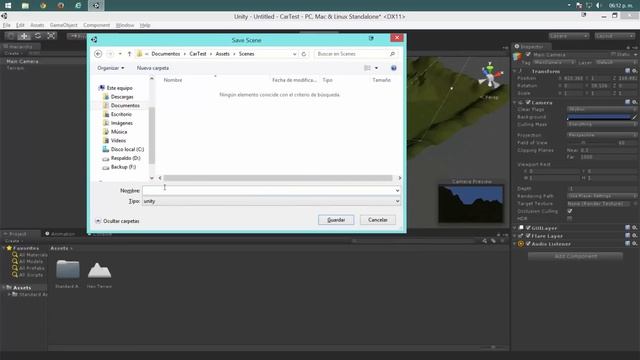Open Flare Layer settings gear
Image resolution: width=640 pixels, height=360 pixels.
click(x=634, y=236)
